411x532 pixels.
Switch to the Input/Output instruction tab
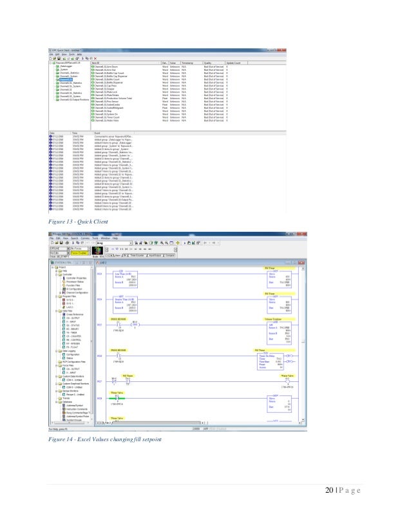click(x=154, y=256)
